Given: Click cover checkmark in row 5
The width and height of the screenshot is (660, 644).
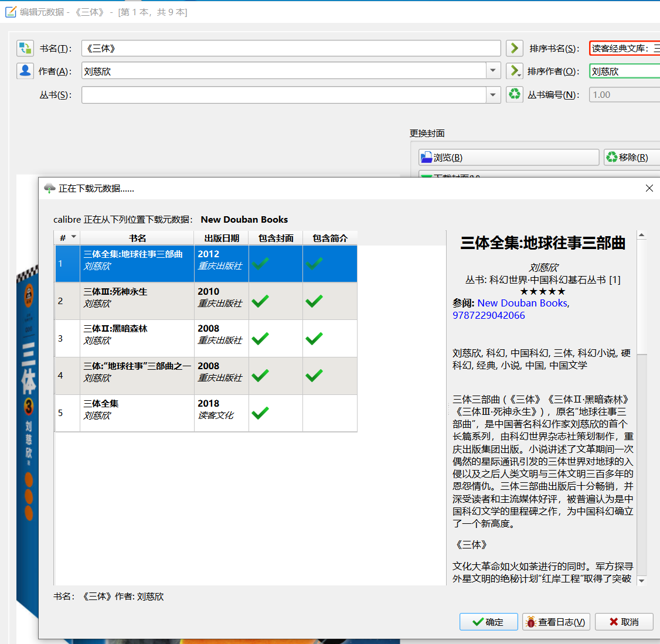Looking at the screenshot, I should click(x=260, y=413).
